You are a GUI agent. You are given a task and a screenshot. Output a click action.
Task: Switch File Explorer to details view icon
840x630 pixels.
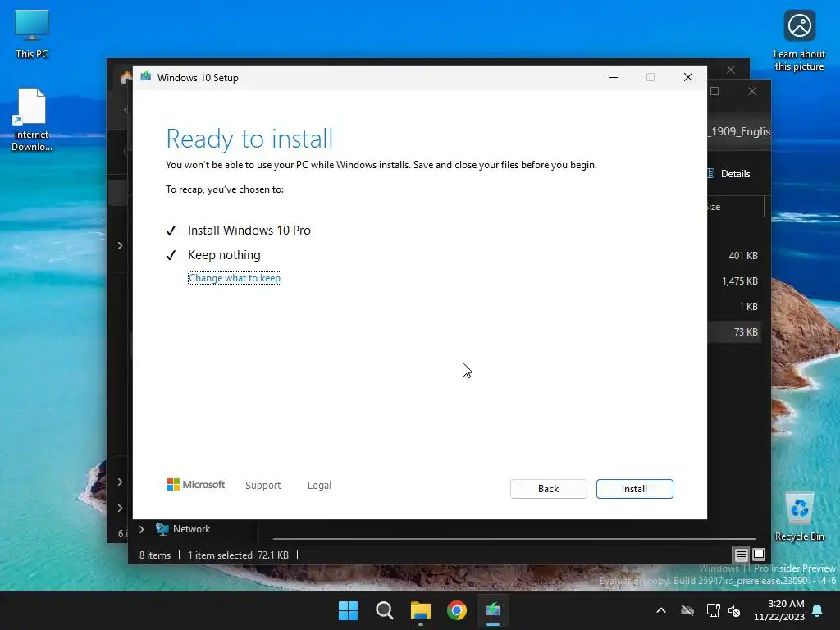(741, 555)
